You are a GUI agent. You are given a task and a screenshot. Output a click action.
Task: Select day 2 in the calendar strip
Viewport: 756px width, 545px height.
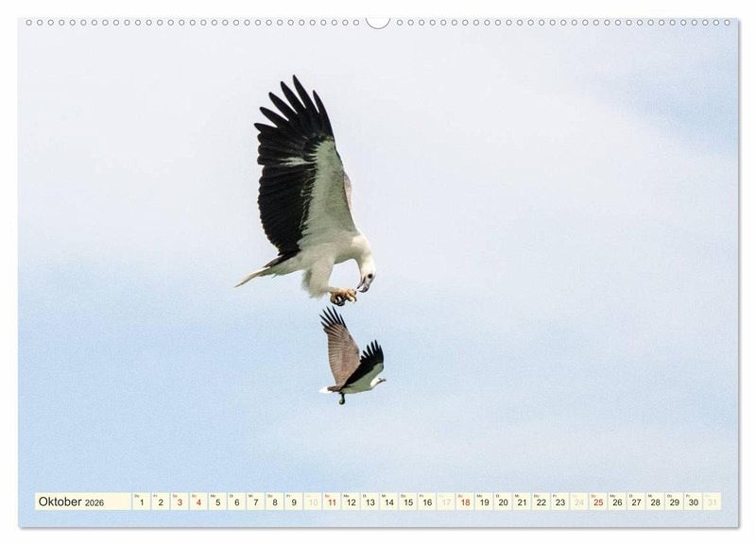pos(161,502)
